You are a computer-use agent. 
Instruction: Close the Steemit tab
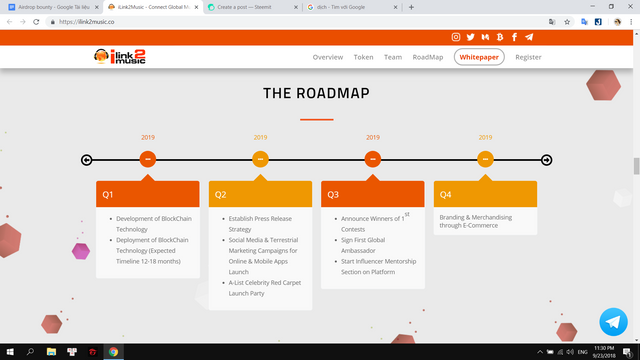coord(296,7)
